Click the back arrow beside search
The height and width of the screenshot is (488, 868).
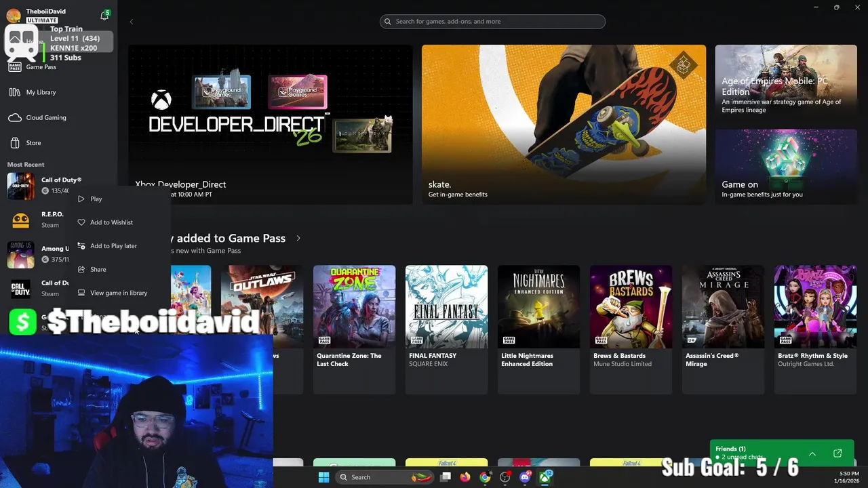click(132, 22)
